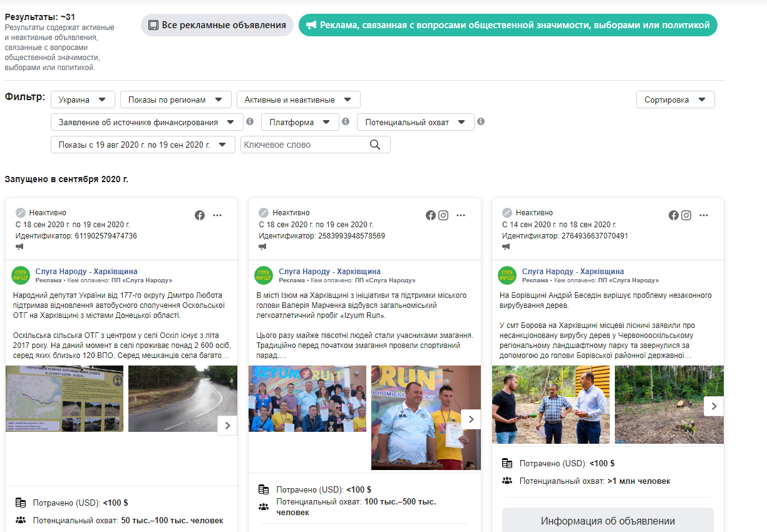Click Информация об объявлении button

click(607, 521)
